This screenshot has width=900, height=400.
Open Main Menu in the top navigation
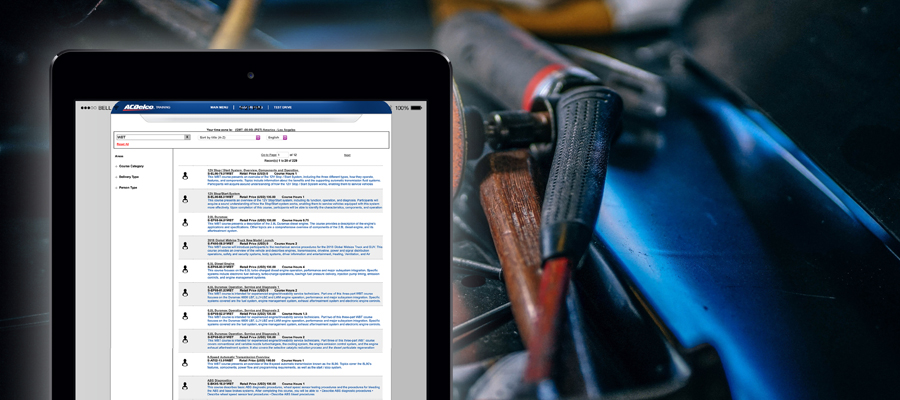(x=219, y=107)
